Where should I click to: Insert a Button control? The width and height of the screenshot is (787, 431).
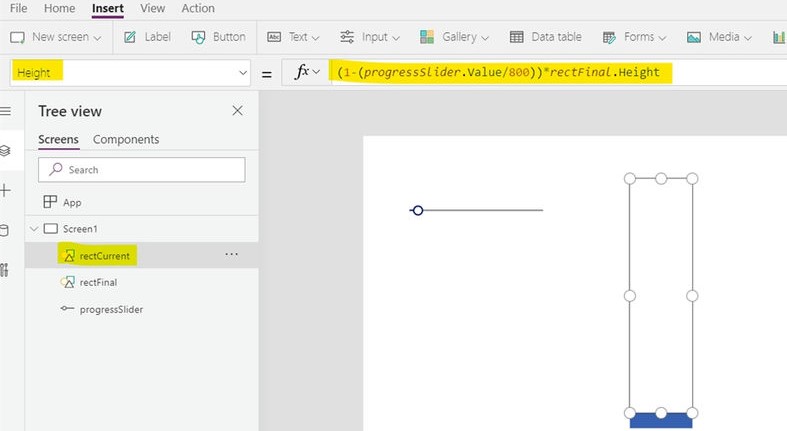[x=219, y=37]
